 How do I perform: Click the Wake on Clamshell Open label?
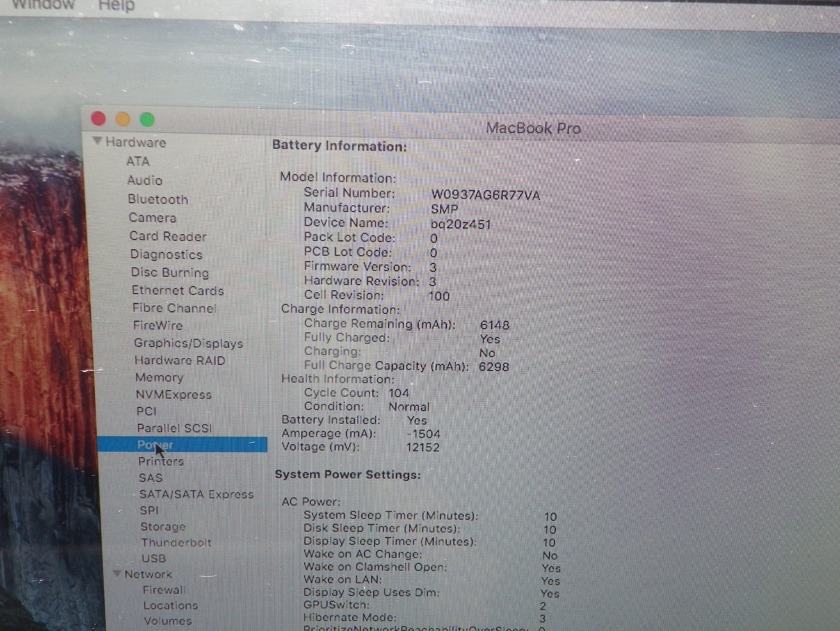click(x=375, y=567)
